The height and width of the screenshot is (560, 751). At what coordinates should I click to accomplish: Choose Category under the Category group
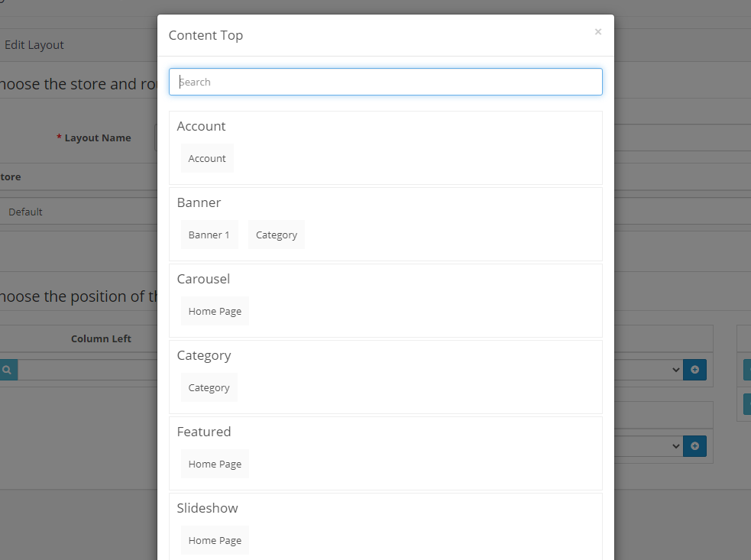point(209,387)
